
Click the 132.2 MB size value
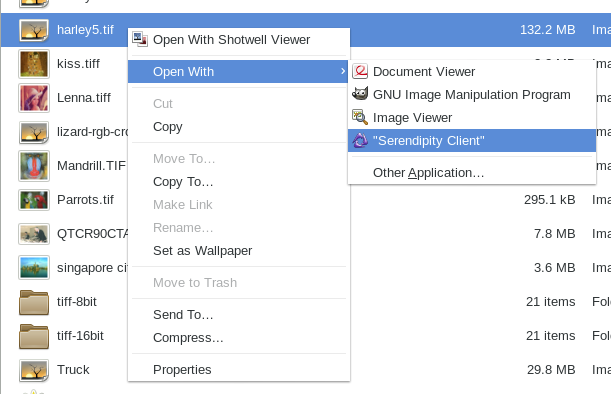tap(547, 30)
